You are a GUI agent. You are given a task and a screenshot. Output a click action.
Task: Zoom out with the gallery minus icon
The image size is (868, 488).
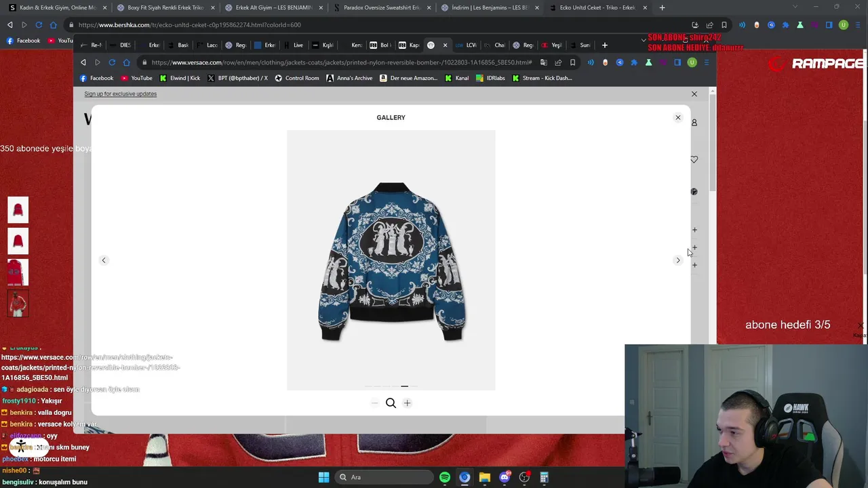pos(374,403)
